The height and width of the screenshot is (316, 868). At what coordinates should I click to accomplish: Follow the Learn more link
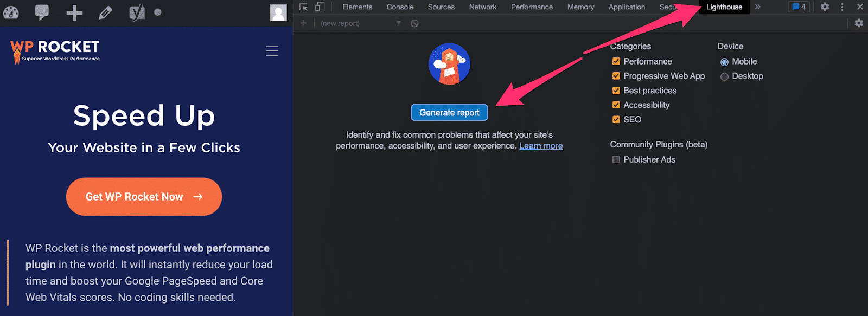pyautogui.click(x=541, y=146)
